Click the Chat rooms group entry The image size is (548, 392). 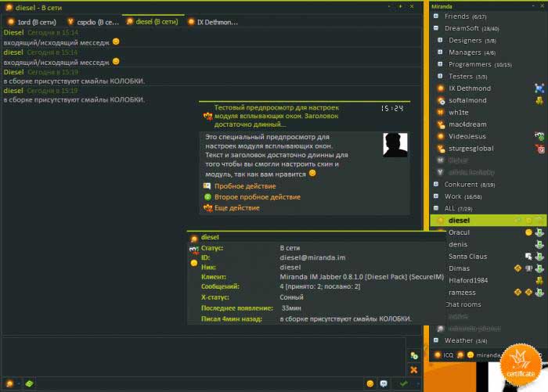(463, 304)
